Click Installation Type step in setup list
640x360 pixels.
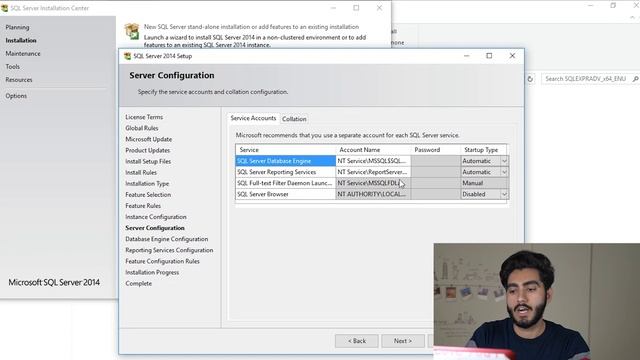(147, 184)
